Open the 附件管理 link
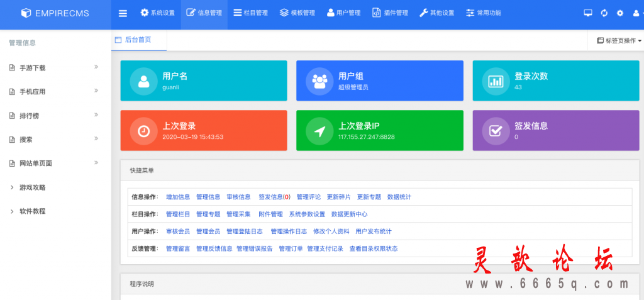 pyautogui.click(x=270, y=214)
